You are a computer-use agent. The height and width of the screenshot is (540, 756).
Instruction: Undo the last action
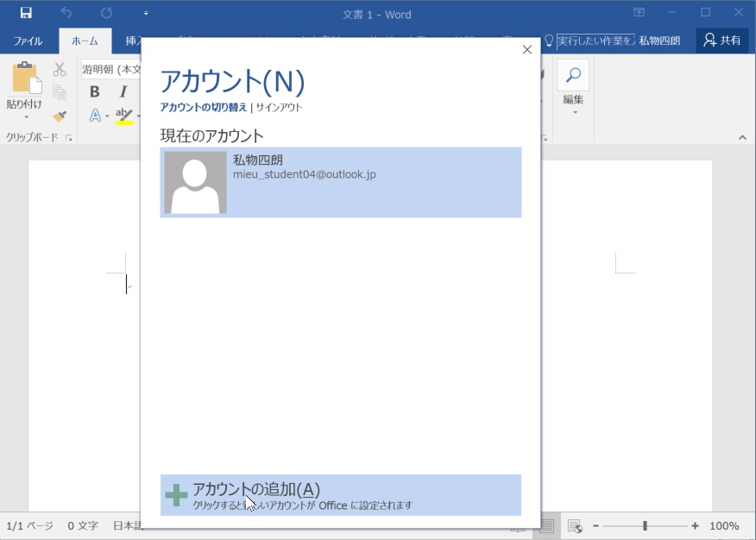[66, 13]
